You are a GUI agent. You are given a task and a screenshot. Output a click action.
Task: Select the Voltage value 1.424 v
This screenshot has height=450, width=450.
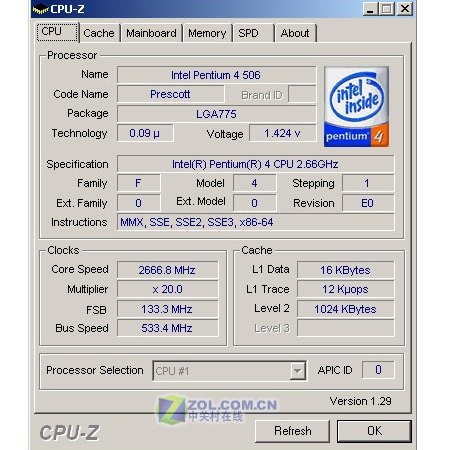[282, 133]
